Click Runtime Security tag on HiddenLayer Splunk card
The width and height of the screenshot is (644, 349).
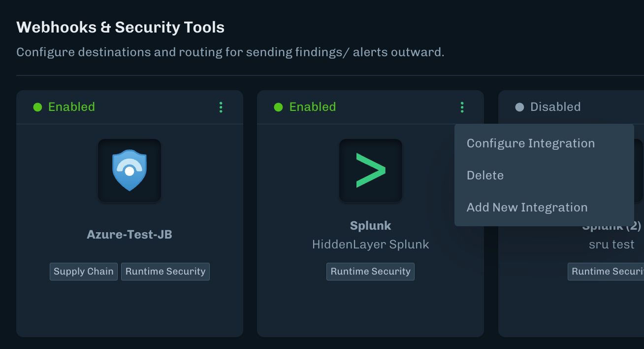tap(370, 272)
